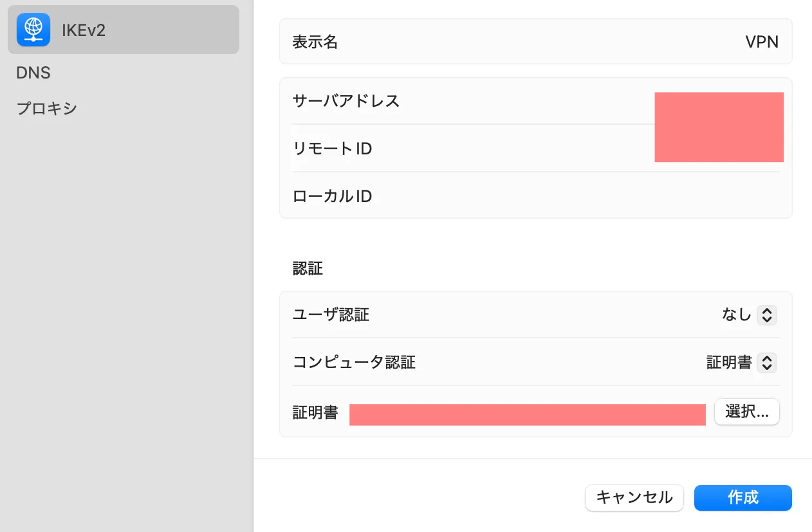Open the ユーザ認証 dropdown arrows

tap(766, 315)
